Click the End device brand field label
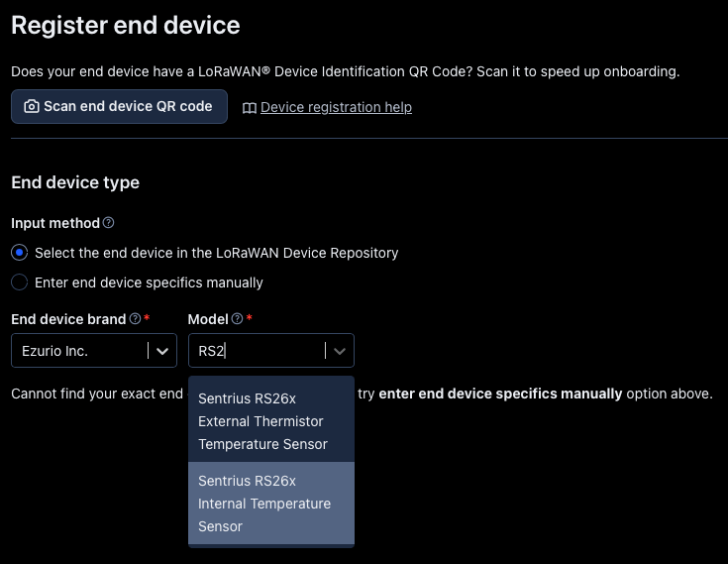728x564 pixels. pyautogui.click(x=68, y=319)
